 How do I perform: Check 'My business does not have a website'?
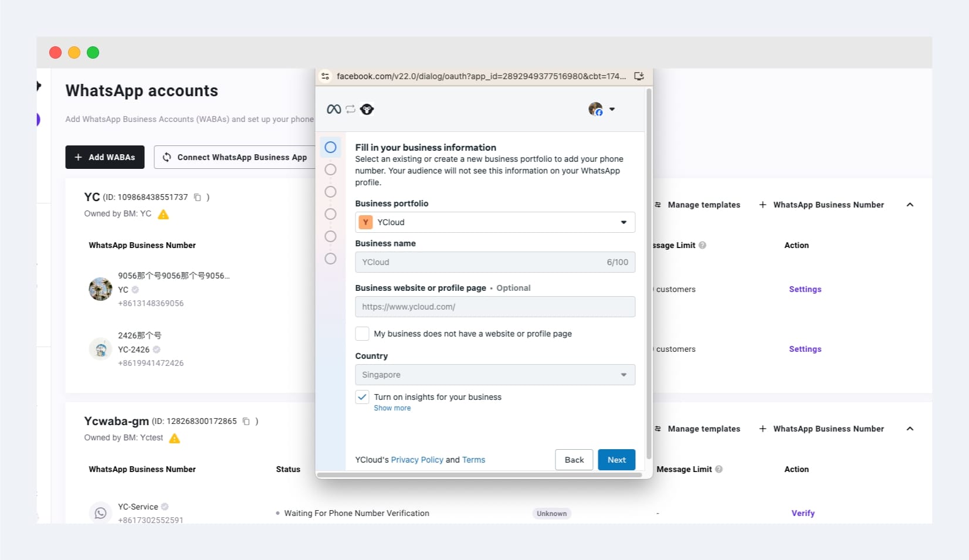[362, 334]
